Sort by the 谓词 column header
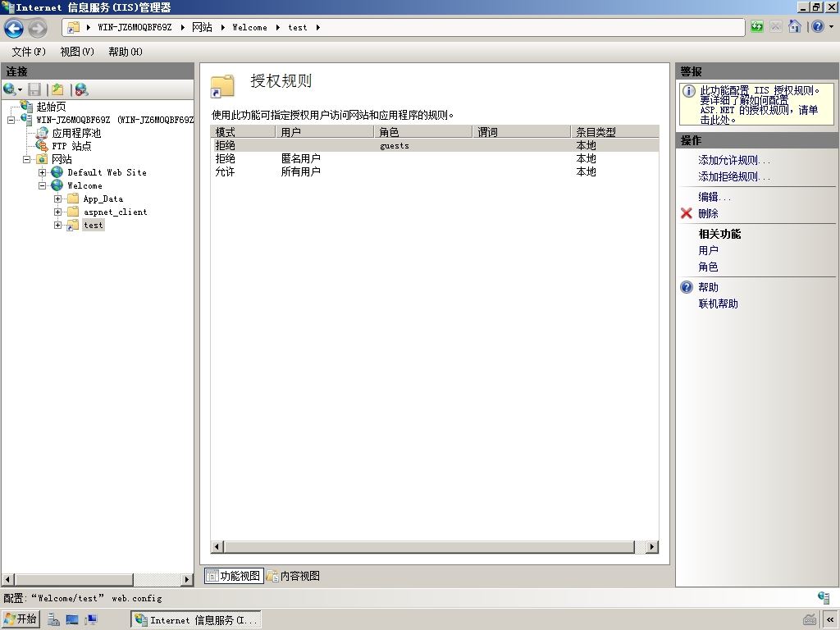The image size is (840, 630). (x=522, y=132)
